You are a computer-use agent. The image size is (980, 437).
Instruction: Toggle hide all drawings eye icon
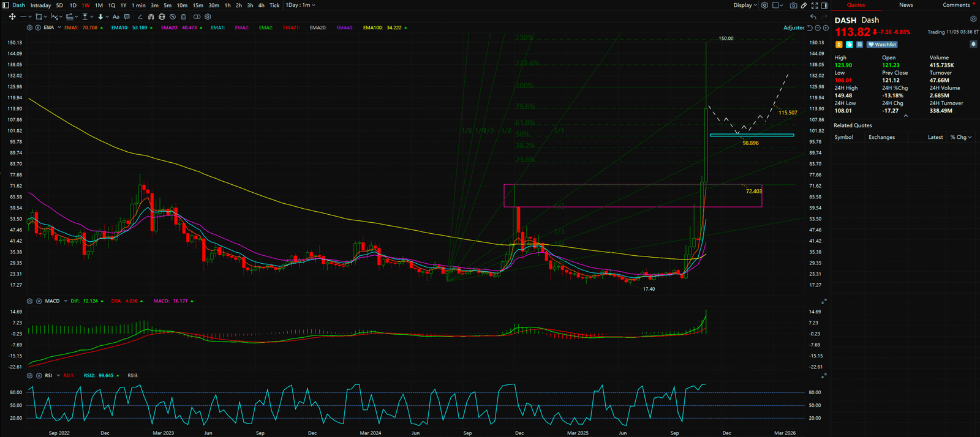173,17
